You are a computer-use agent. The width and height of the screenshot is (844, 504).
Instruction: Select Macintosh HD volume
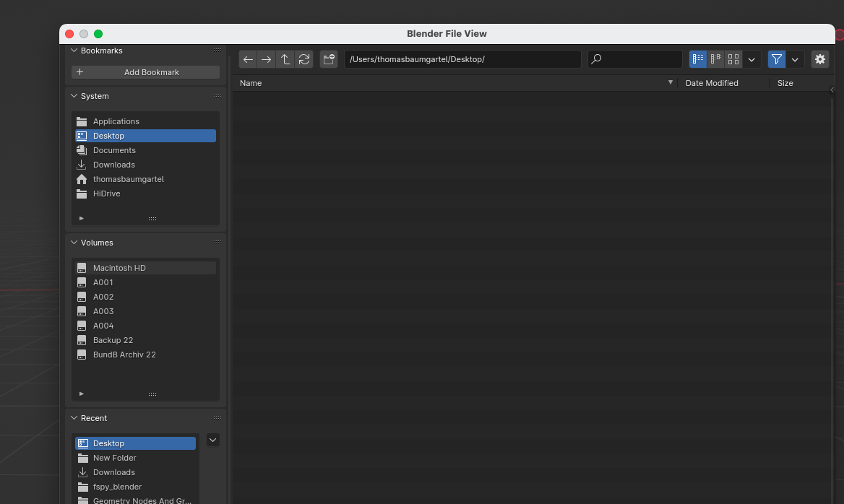[119, 268]
